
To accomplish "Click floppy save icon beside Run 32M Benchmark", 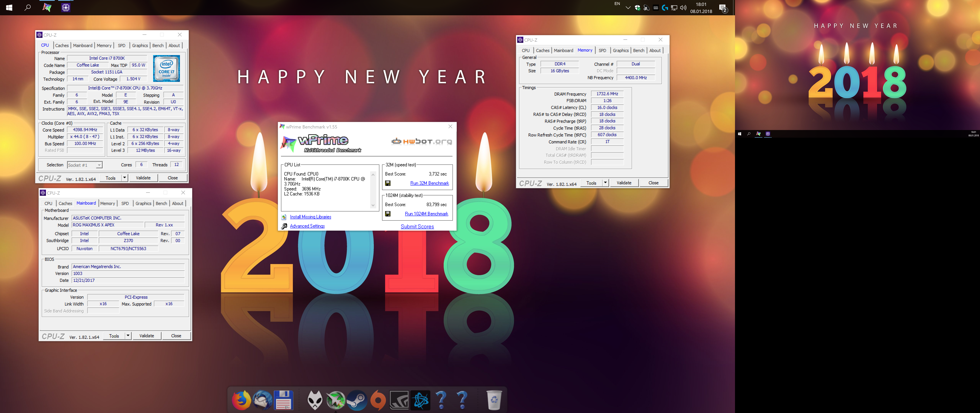I will point(388,183).
